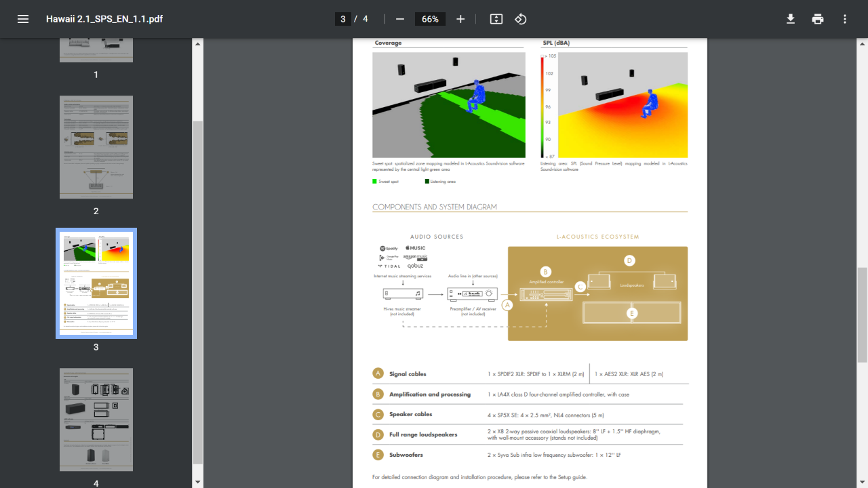Download the Hawaii 2.1 PDF
Image resolution: width=868 pixels, height=488 pixels.
pos(791,19)
